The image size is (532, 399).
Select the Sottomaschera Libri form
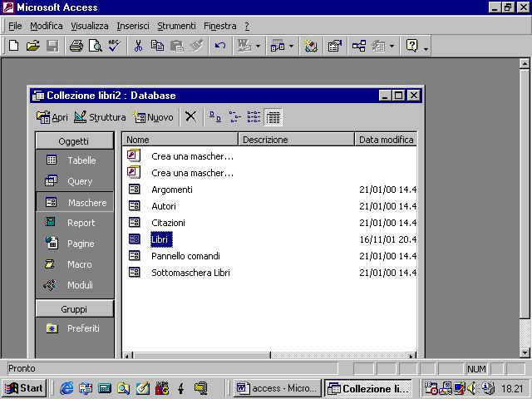pos(190,273)
